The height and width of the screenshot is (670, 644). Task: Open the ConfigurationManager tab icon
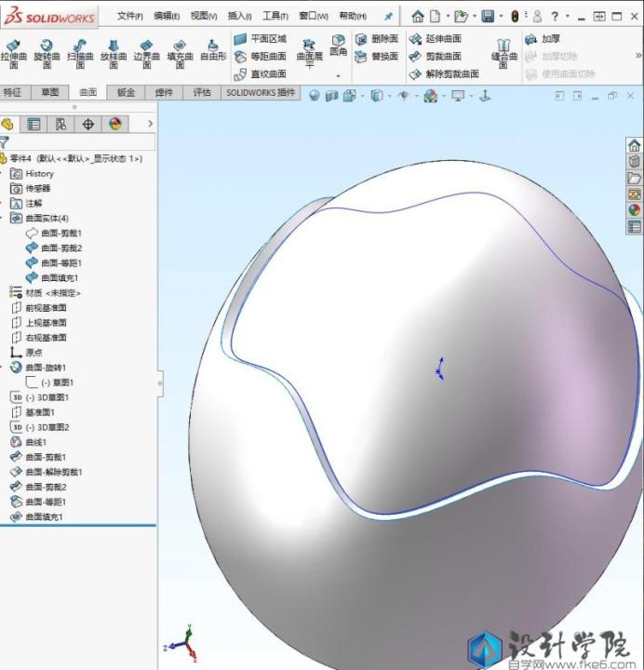tap(60, 124)
